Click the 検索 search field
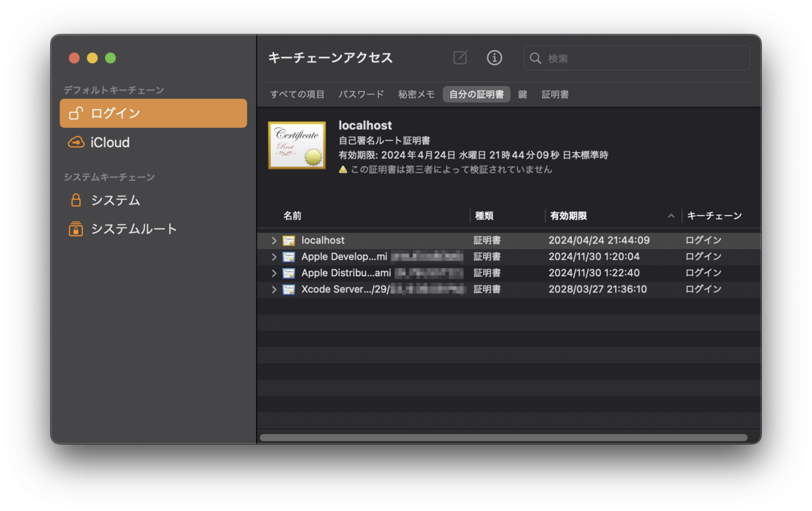Image resolution: width=812 pixels, height=511 pixels. 637,58
